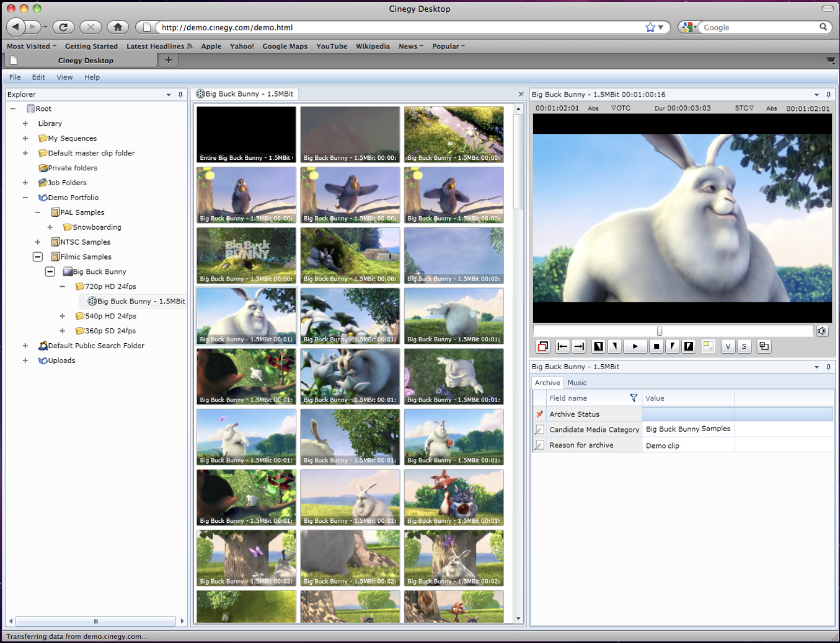The image size is (840, 643).
Task: Click the filter icon in Field name header
Action: (634, 398)
